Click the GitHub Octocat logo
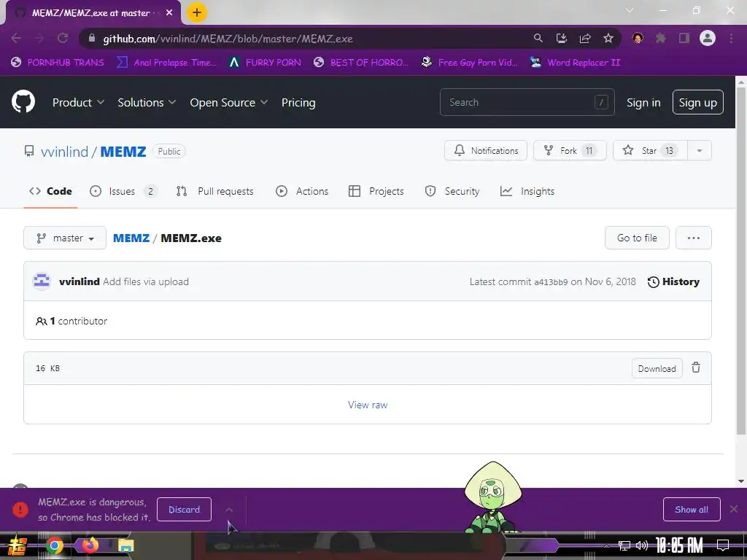 [23, 101]
